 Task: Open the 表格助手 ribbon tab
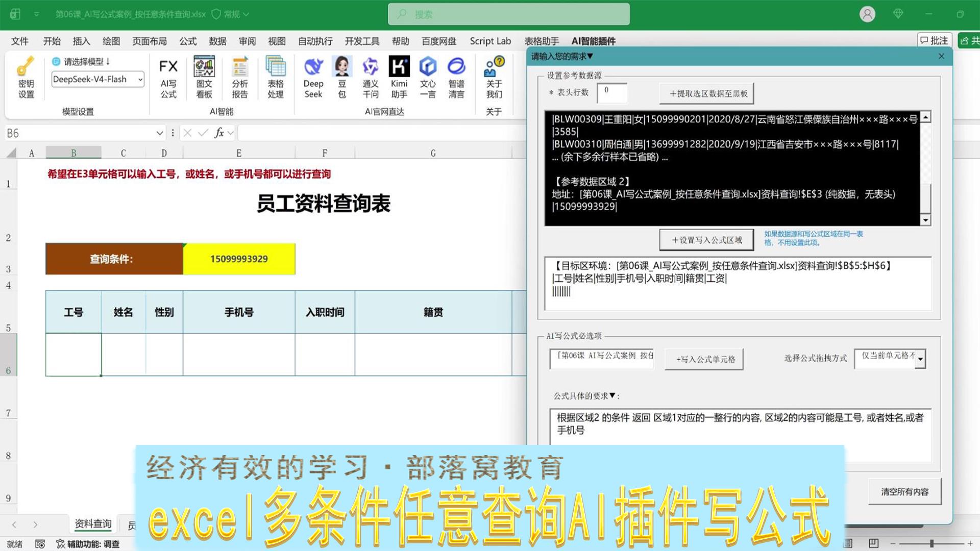coord(542,41)
